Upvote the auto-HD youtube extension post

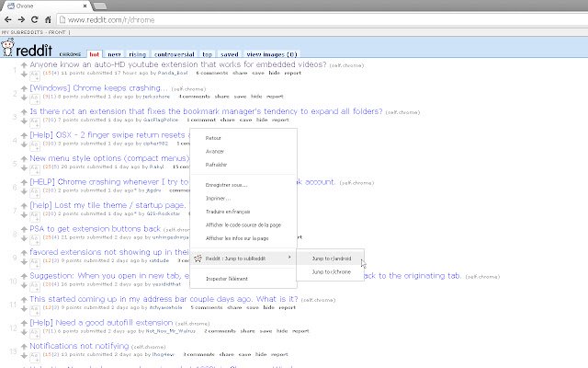(24, 65)
